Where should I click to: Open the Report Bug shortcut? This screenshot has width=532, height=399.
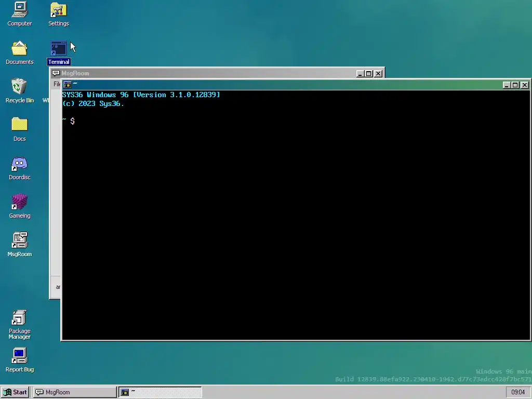(19, 361)
